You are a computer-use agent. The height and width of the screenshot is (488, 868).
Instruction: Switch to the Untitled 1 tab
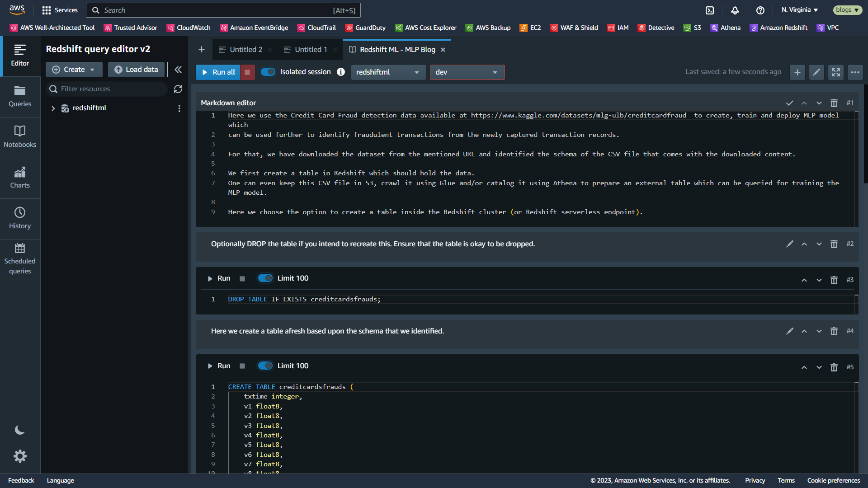(x=311, y=50)
